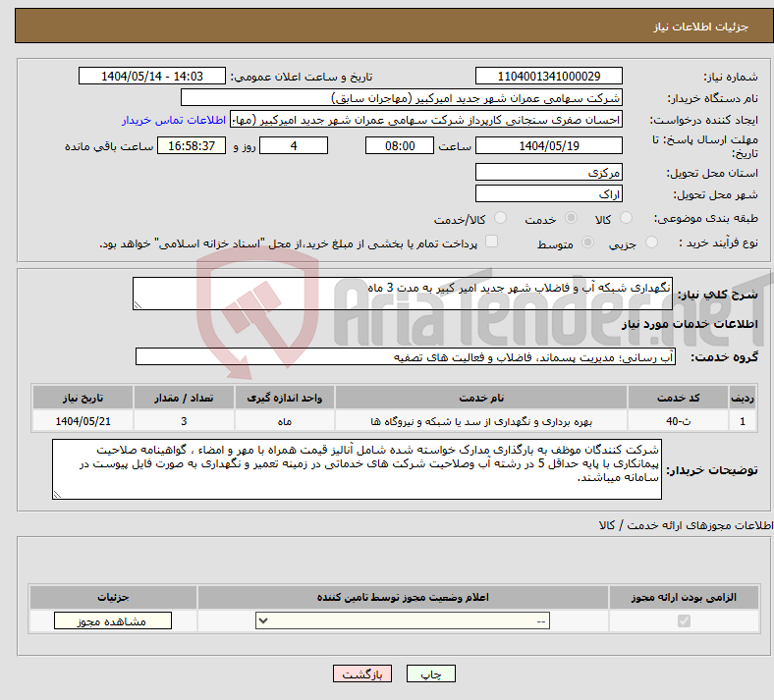Click the buyer organization name field
This screenshot has width=774, height=700.
(x=402, y=97)
